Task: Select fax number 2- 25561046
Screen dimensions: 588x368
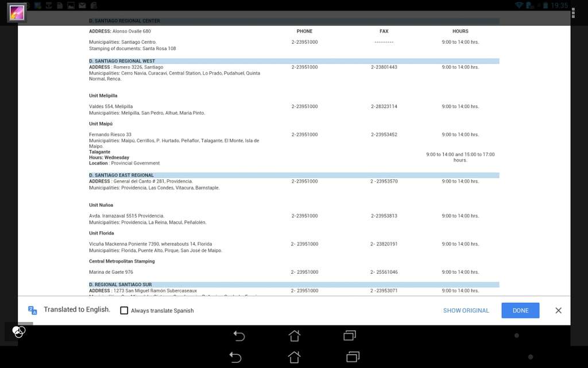Action: (x=384, y=272)
